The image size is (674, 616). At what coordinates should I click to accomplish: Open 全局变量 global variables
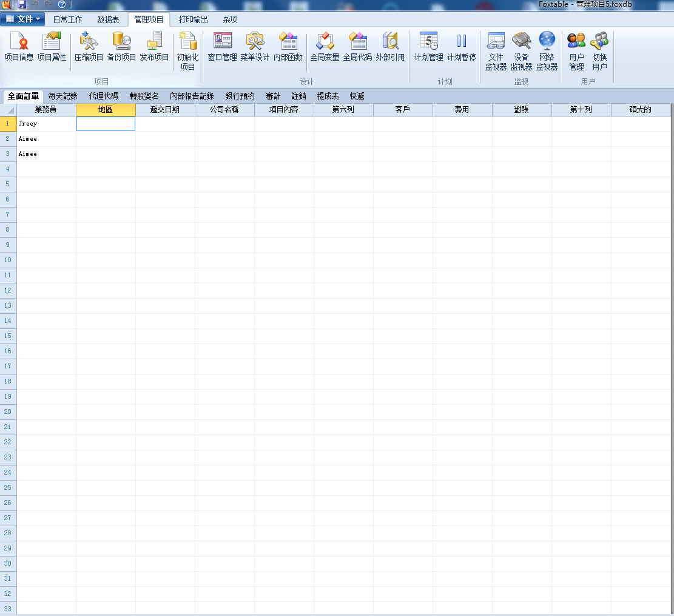(x=325, y=46)
